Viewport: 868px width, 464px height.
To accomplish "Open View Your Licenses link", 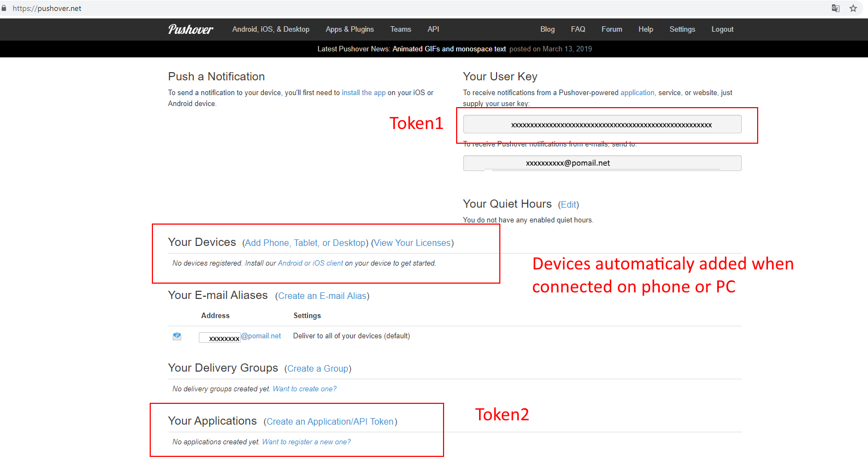I will click(x=412, y=243).
